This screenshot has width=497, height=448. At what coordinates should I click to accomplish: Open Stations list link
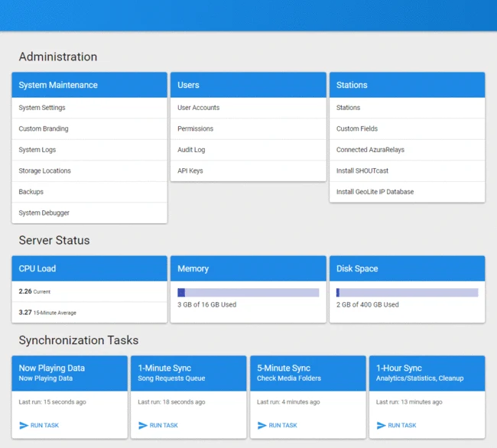(408, 108)
